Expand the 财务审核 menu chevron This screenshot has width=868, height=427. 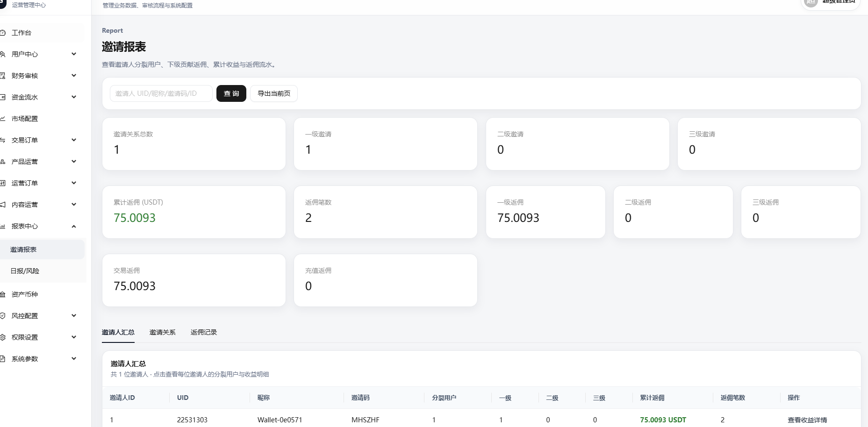pos(74,76)
